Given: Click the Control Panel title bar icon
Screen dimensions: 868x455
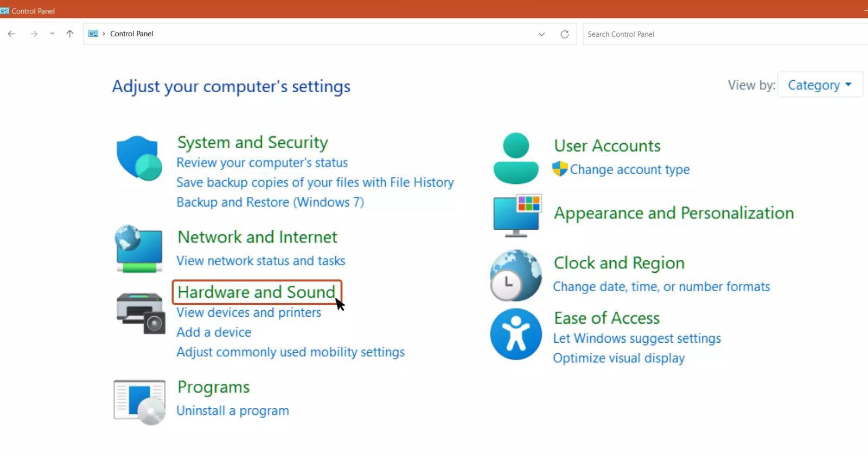Looking at the screenshot, I should (x=5, y=10).
